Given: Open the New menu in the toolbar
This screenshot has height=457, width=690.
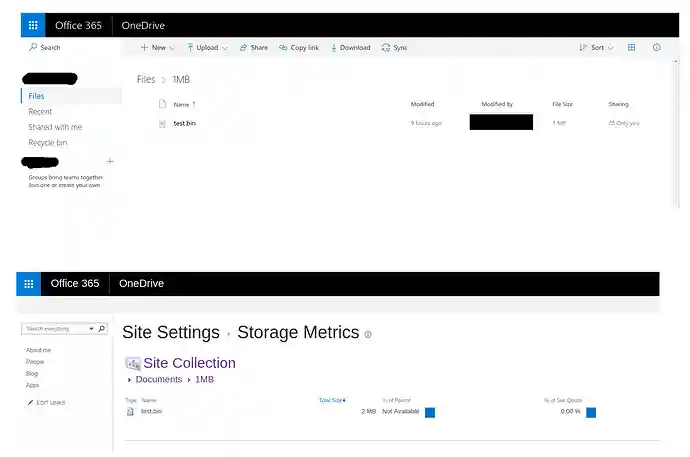Looking at the screenshot, I should click(158, 48).
